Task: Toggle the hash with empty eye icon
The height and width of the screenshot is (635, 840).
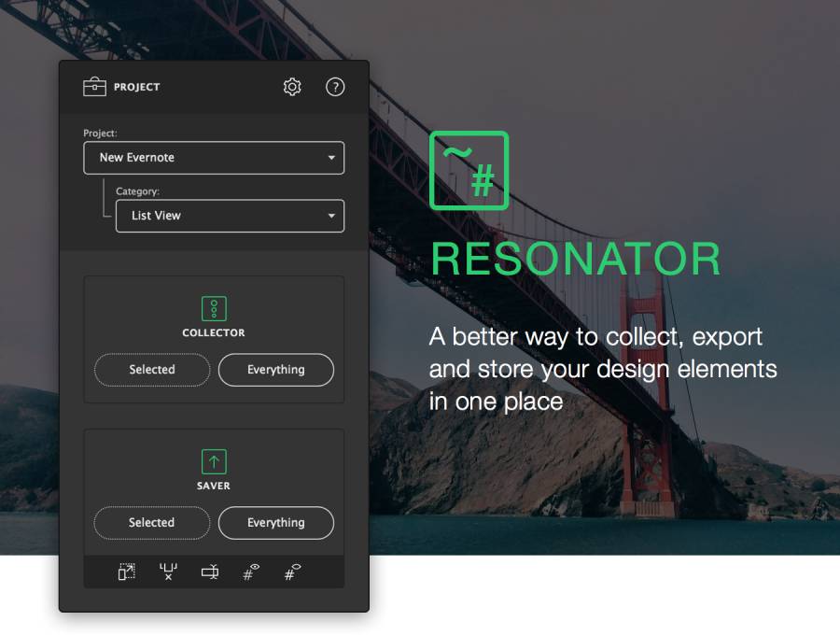Action: [x=292, y=571]
